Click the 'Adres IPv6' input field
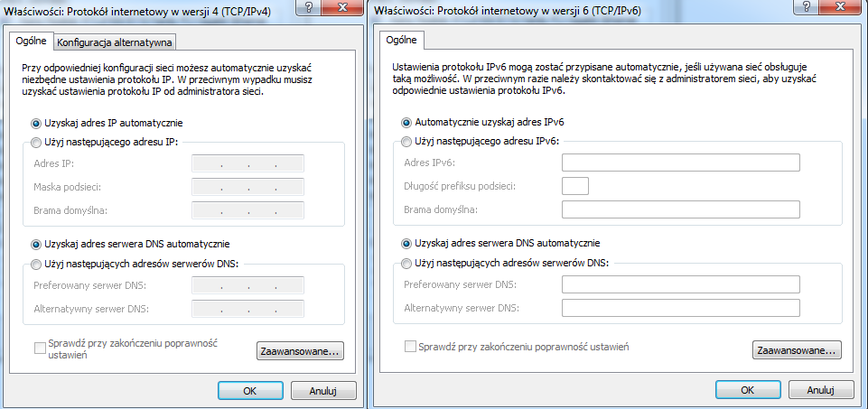 tap(681, 163)
